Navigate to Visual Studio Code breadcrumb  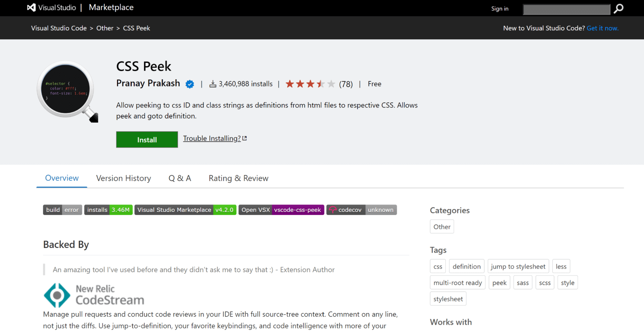tap(59, 28)
